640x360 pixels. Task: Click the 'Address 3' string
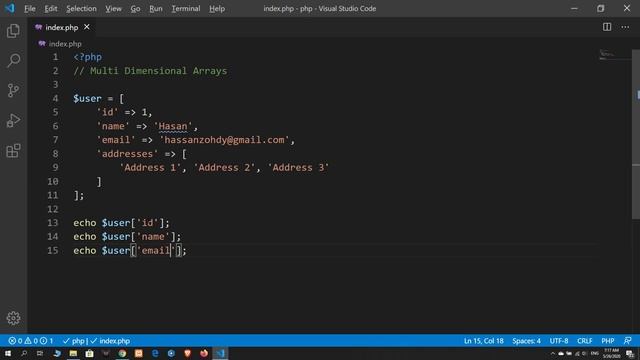[298, 168]
